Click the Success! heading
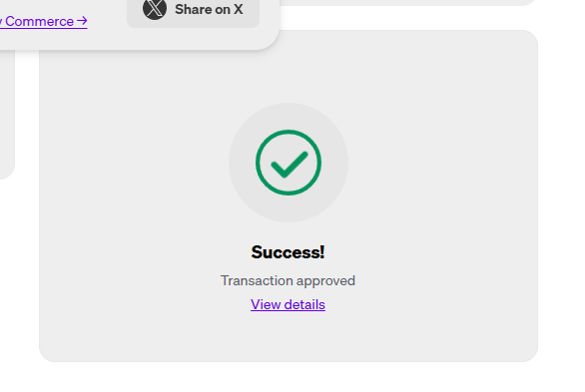Image resolution: width=585 pixels, height=392 pixels. [288, 252]
